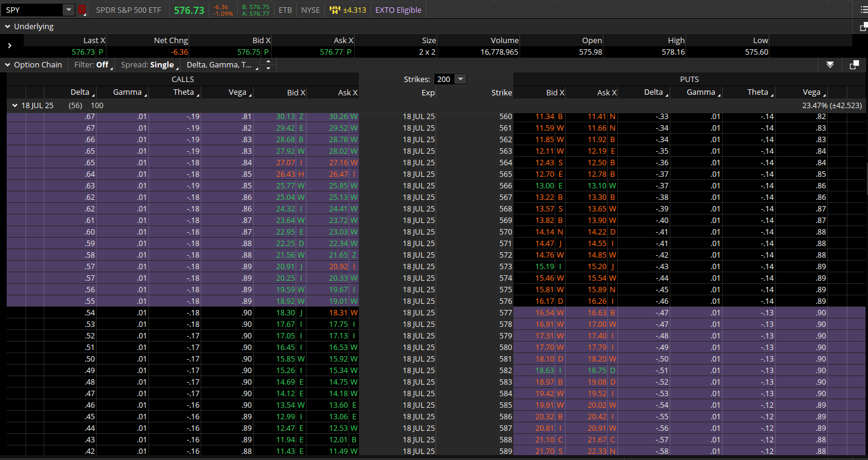Viewport: 868px width, 460px height.
Task: Click the 18.30 call bid at strike 577
Action: pos(285,312)
